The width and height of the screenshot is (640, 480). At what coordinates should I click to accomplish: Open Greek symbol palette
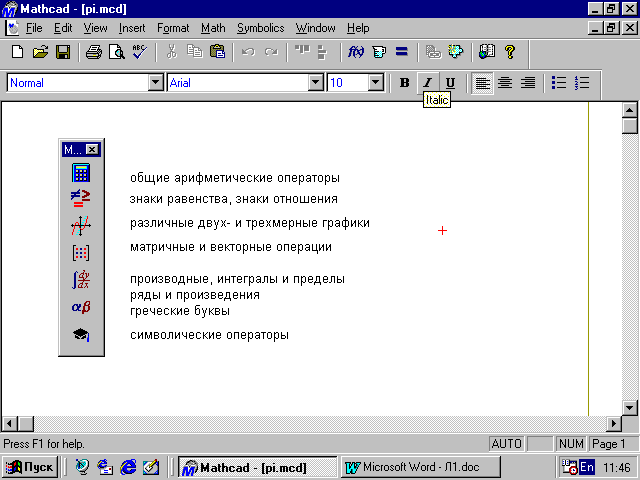(x=81, y=307)
